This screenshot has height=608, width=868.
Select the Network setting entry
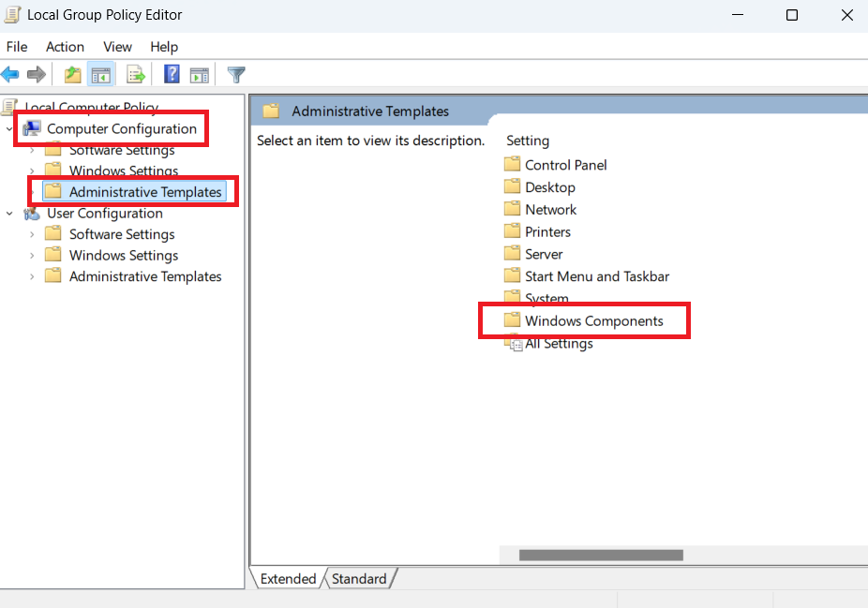click(x=551, y=209)
